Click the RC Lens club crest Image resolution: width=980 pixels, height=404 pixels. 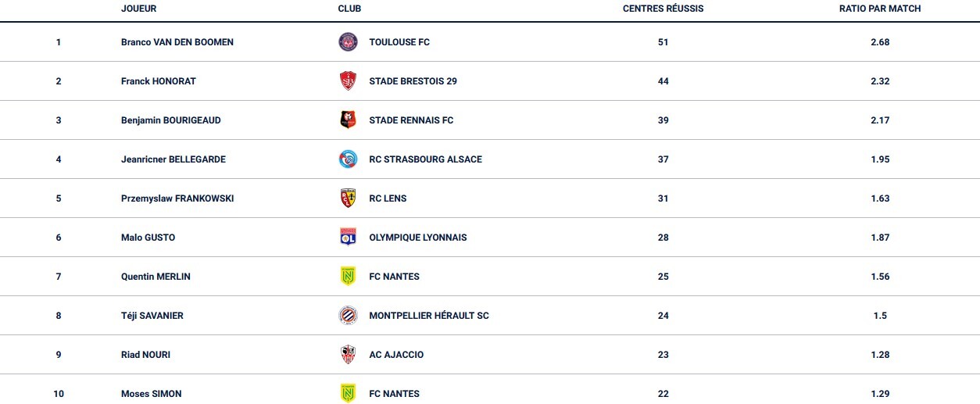[348, 198]
